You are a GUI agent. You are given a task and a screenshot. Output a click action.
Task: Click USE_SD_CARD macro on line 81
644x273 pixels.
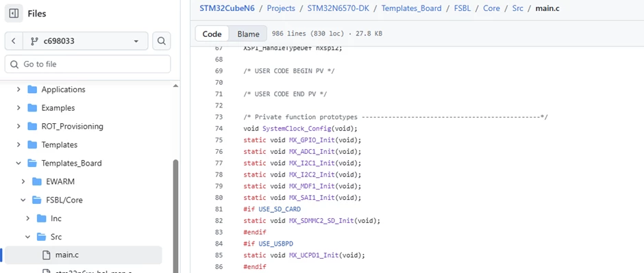click(280, 209)
